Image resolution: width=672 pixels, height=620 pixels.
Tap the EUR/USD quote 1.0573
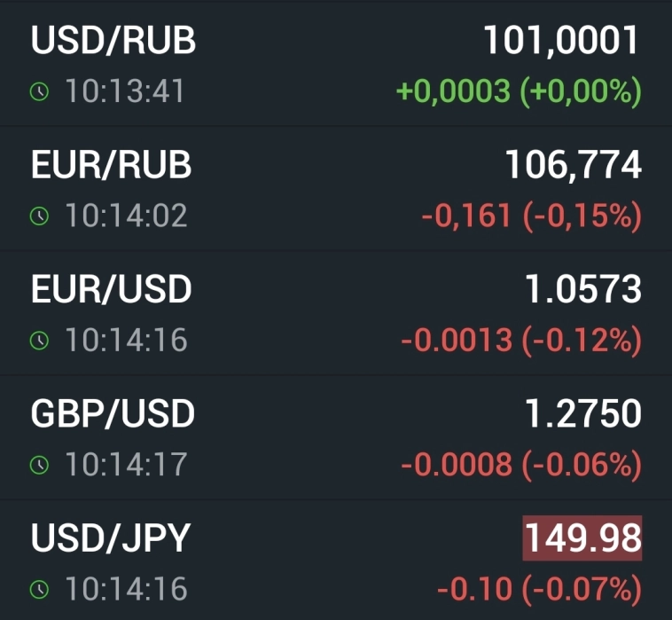[582, 289]
